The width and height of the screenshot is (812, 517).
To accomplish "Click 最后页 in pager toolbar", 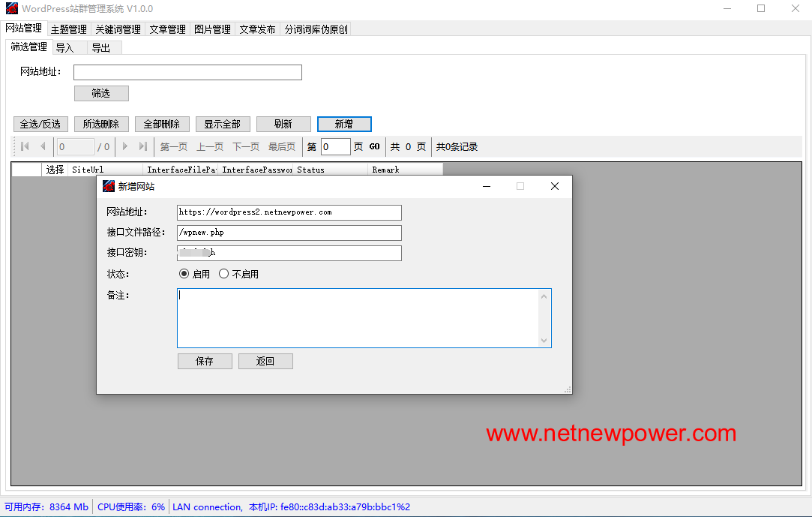I will tap(282, 146).
